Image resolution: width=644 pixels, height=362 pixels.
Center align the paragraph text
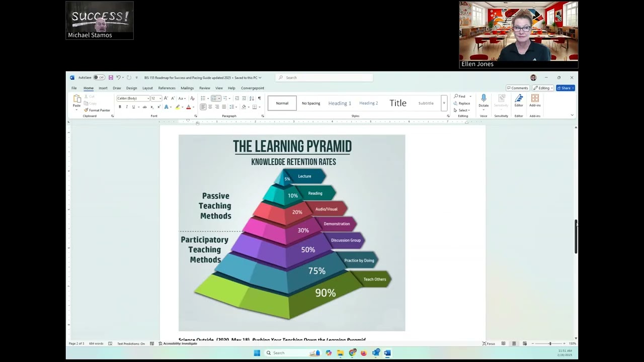tap(210, 107)
